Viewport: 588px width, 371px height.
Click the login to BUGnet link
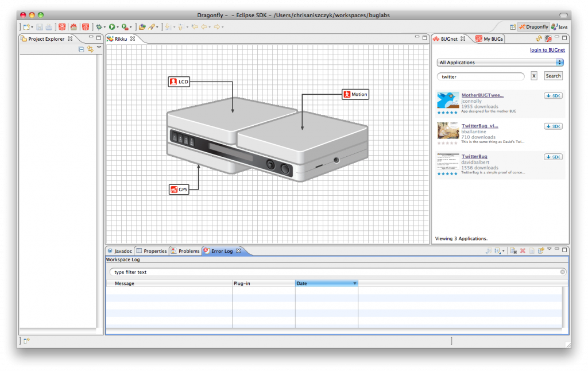pyautogui.click(x=547, y=50)
